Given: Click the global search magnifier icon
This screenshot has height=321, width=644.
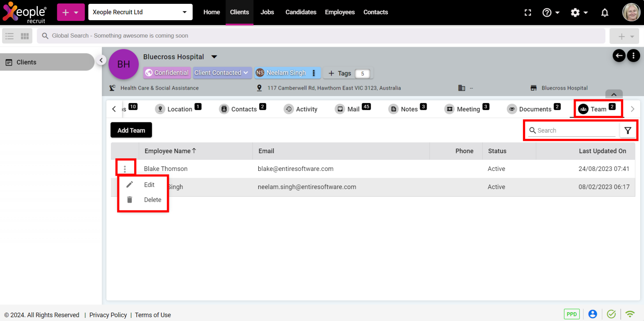Looking at the screenshot, I should [45, 36].
